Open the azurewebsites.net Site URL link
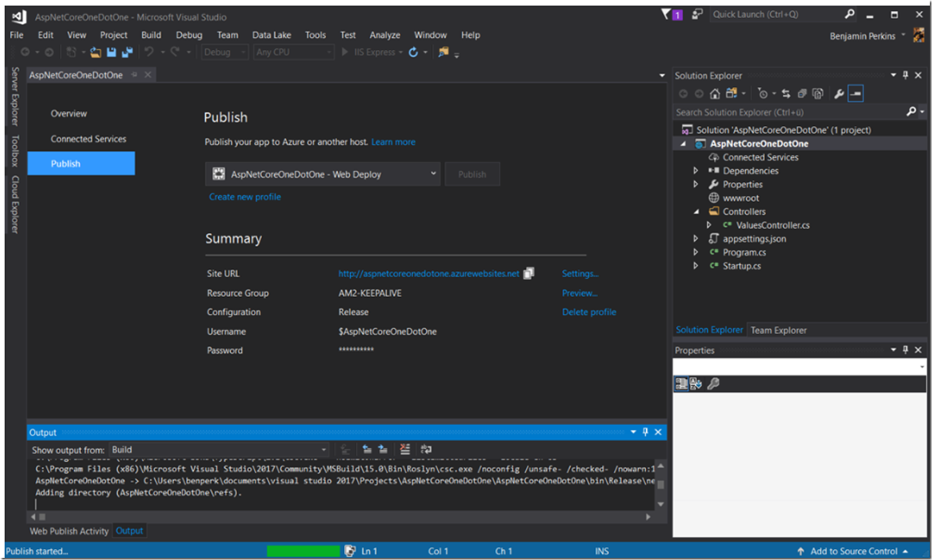 [429, 273]
